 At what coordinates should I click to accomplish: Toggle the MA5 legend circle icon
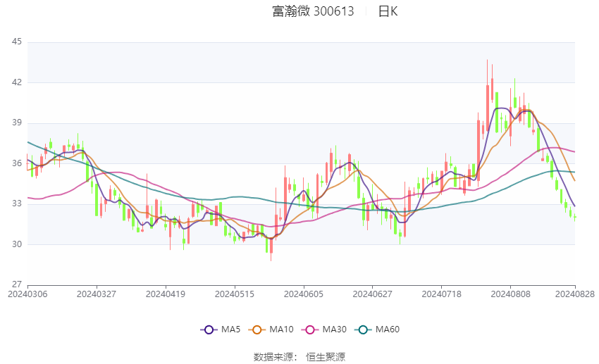pos(209,330)
